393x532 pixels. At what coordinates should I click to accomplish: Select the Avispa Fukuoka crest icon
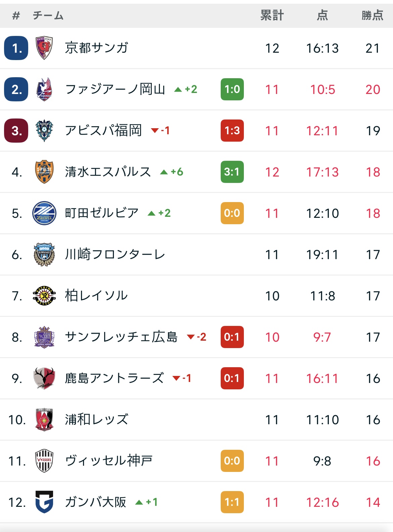[44, 131]
